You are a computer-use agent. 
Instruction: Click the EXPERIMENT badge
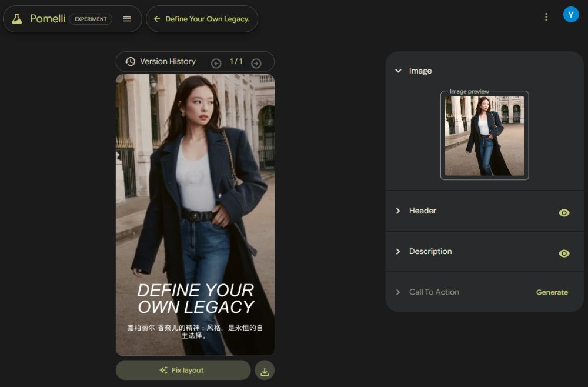[91, 19]
